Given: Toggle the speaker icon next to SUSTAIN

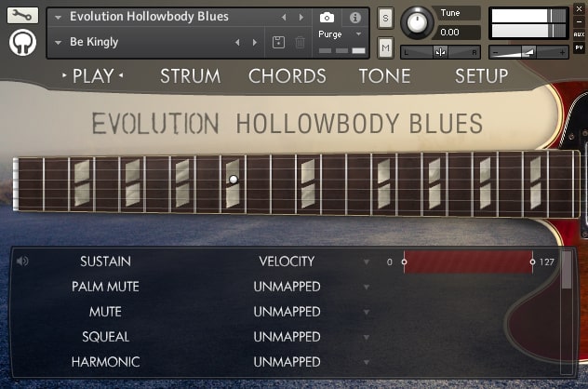Looking at the screenshot, I should tap(22, 262).
